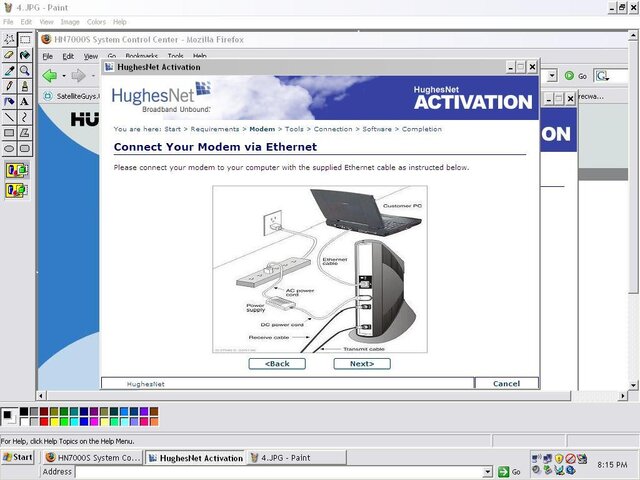Screen dimensions: 640x480
Task: Pick the bright yellow color swatch
Action: pos(54,421)
